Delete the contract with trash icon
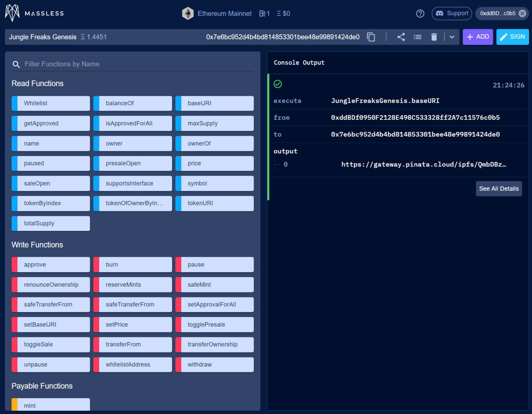This screenshot has height=414, width=532. 434,37
